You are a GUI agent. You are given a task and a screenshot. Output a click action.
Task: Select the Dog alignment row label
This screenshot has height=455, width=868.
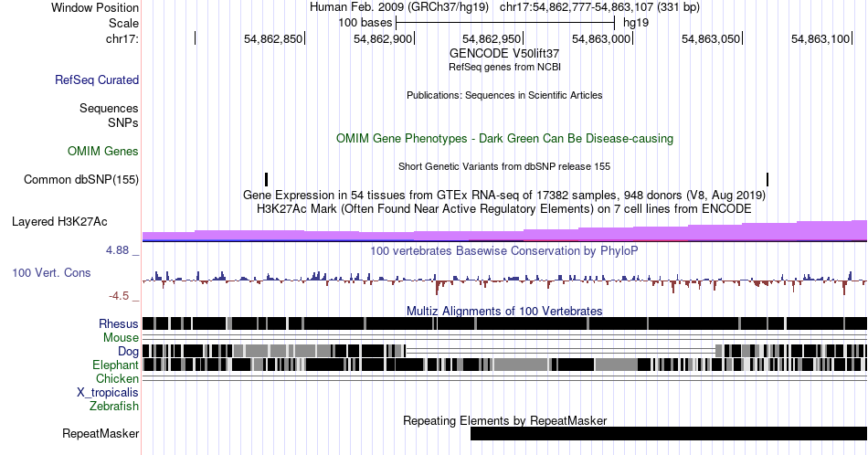tap(128, 352)
